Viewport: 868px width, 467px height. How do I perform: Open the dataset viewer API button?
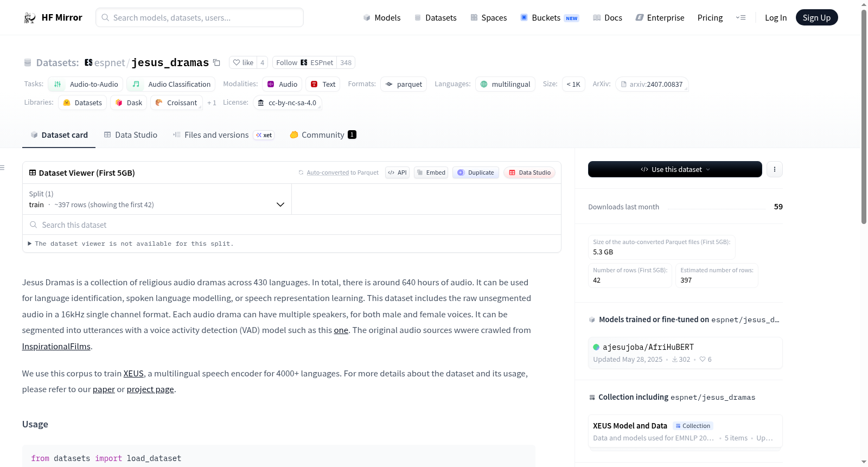397,172
